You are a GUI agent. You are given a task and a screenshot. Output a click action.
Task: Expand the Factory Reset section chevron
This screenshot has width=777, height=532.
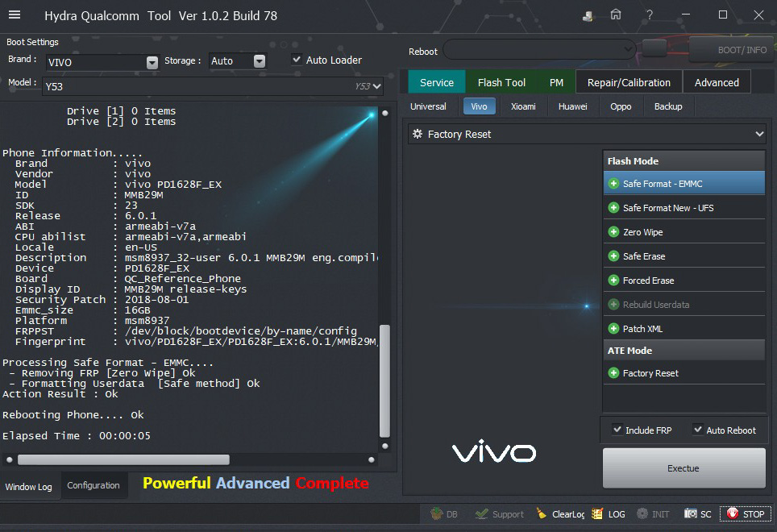coord(759,135)
